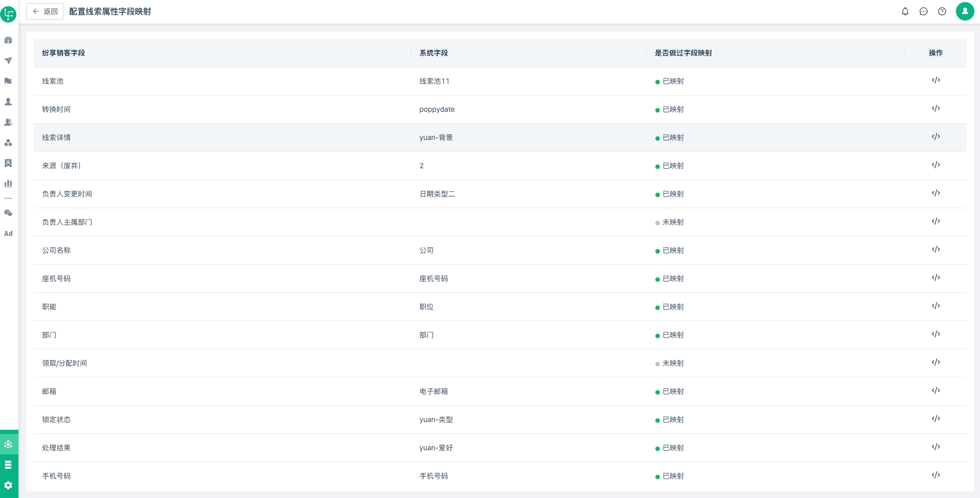
Task: Configure mapping icon for 领取/分配时间 row
Action: click(935, 362)
